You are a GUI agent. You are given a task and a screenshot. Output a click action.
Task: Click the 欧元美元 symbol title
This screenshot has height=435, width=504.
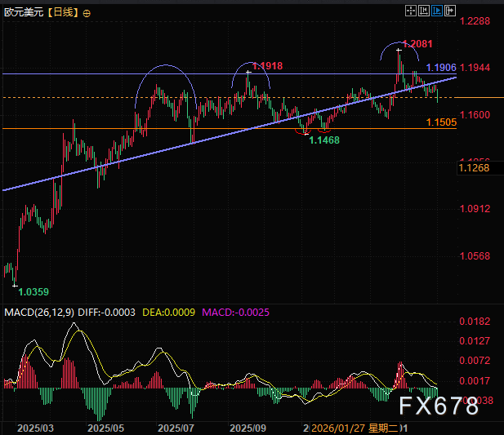pyautogui.click(x=24, y=12)
